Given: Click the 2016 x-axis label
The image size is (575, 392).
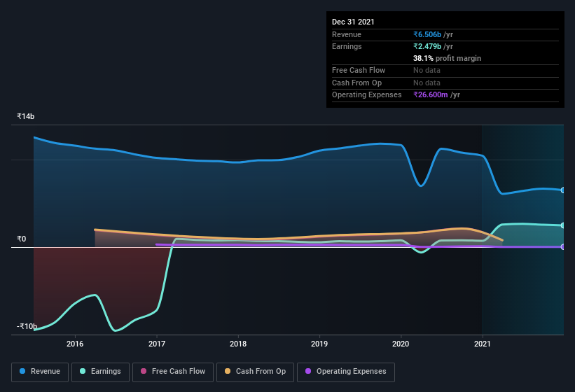Looking at the screenshot, I should click(x=75, y=344).
